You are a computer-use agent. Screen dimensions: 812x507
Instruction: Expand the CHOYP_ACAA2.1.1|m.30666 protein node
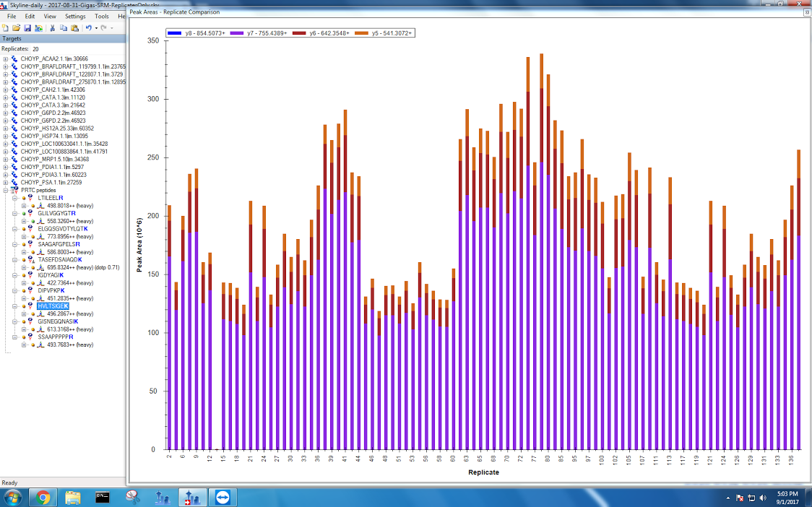[6, 58]
